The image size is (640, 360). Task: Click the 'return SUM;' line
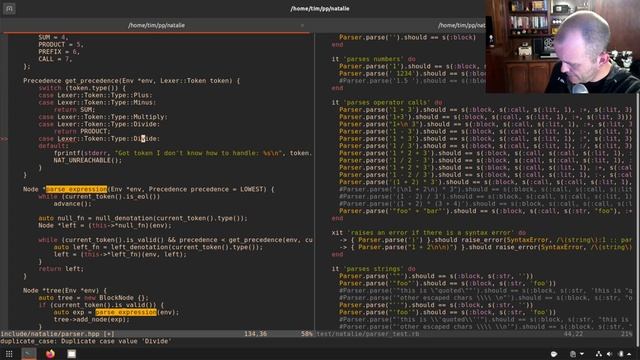tap(74, 109)
